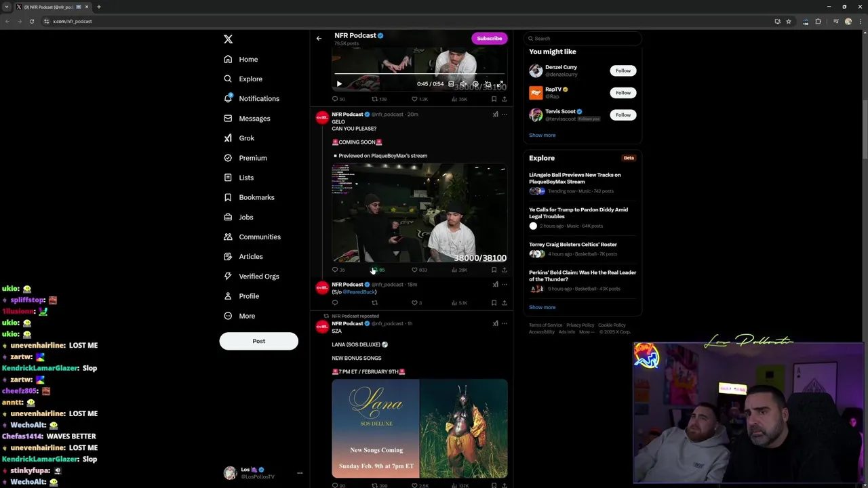Like the S/o FearedBuck post
This screenshot has width=868, height=488.
tap(416, 303)
